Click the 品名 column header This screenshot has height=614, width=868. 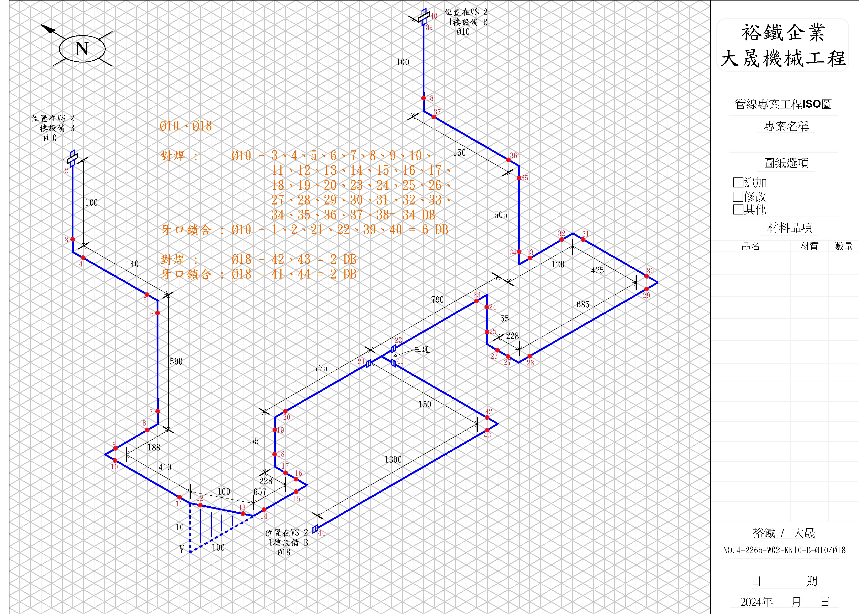click(750, 246)
